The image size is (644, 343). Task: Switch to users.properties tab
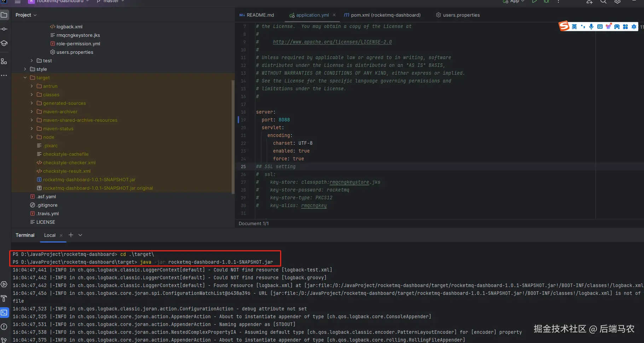458,15
